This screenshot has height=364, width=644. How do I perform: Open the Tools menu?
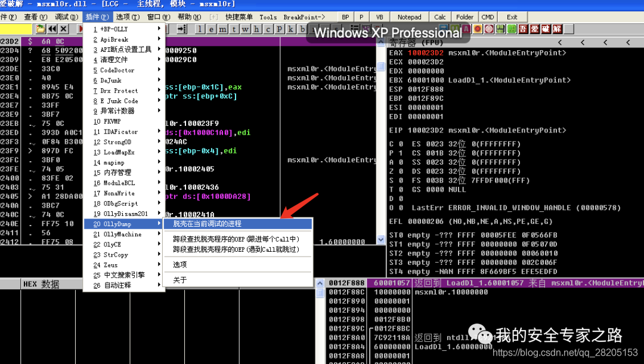click(268, 17)
